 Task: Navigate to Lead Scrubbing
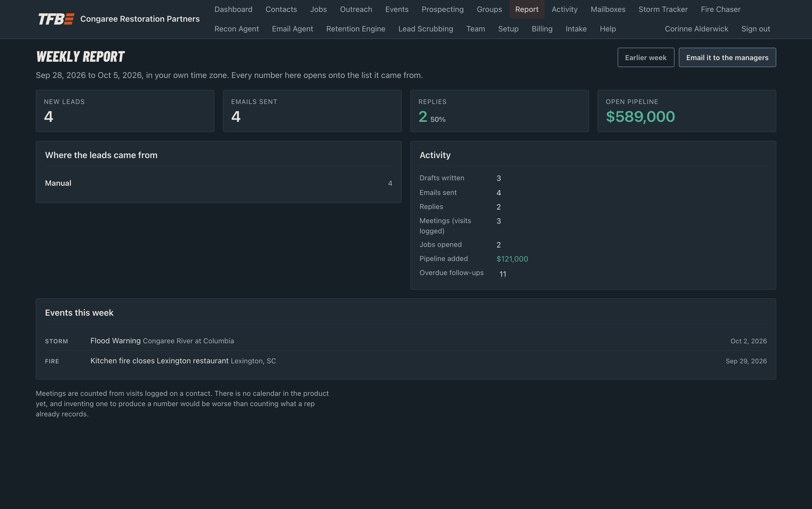[426, 29]
